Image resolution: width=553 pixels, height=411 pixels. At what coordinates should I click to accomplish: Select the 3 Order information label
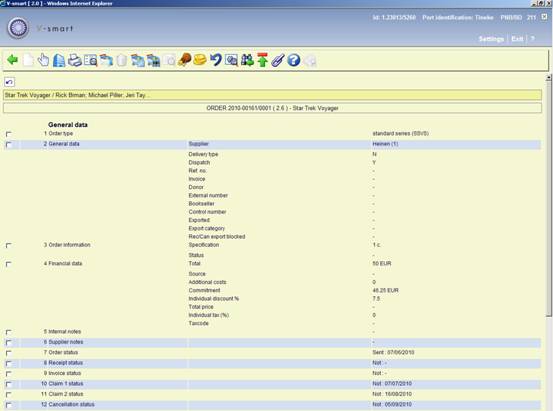67,245
